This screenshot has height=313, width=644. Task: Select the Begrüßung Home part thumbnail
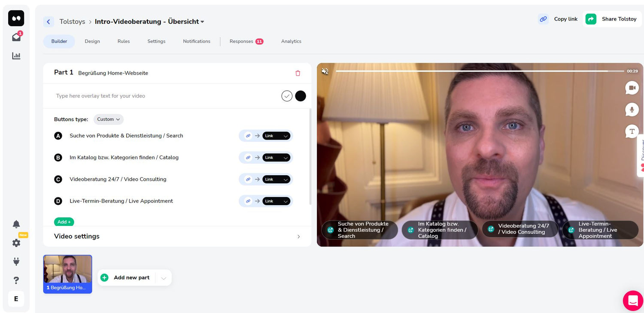click(x=68, y=274)
